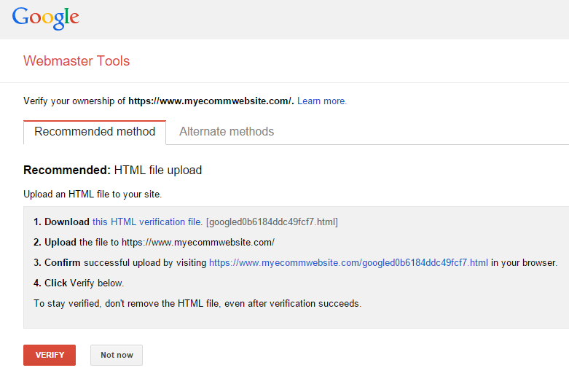The height and width of the screenshot is (392, 569).
Task: Switch to the Alternate methods tab
Action: pyautogui.click(x=227, y=132)
